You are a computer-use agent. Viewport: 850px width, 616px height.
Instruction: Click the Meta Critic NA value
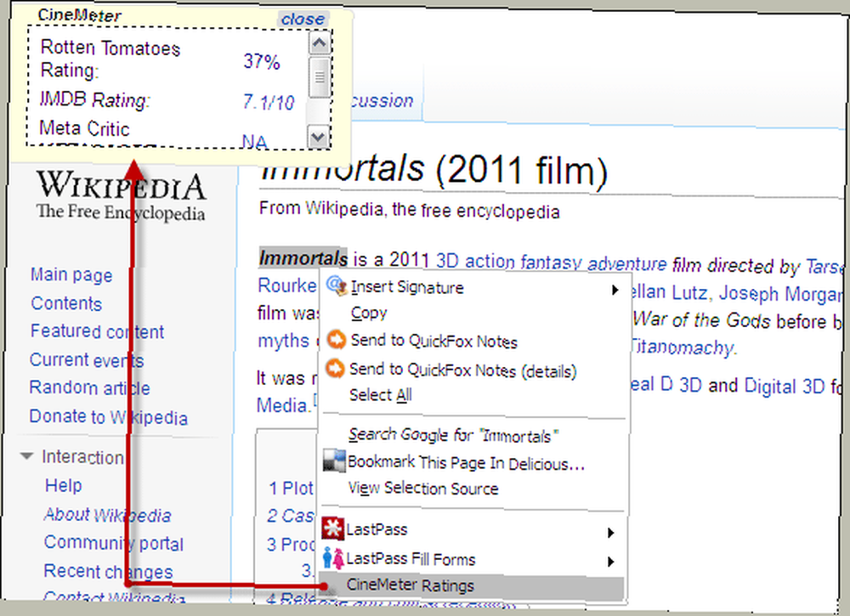(254, 141)
